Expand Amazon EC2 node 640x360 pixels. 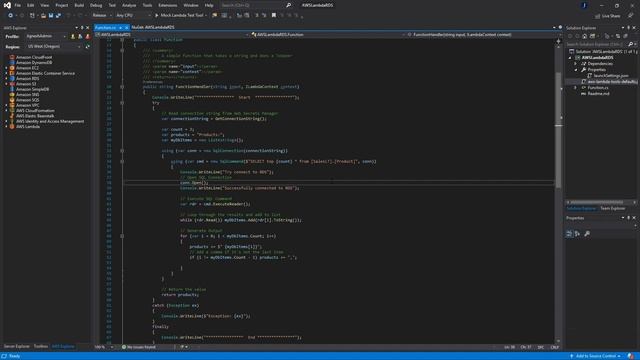point(6,68)
